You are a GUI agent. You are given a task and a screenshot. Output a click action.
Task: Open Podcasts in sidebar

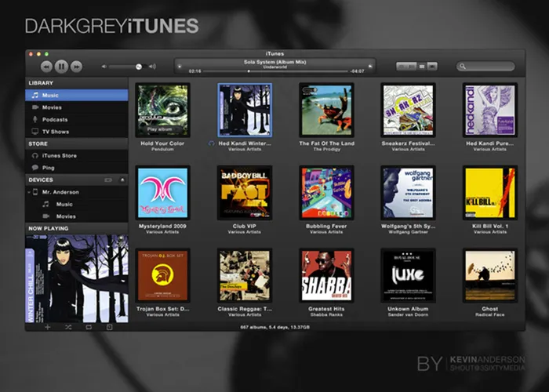pos(77,119)
